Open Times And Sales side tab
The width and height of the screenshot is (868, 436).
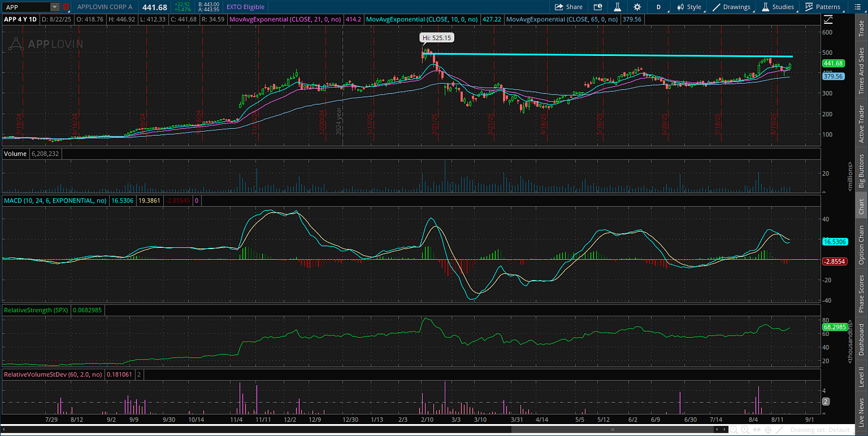[x=861, y=71]
